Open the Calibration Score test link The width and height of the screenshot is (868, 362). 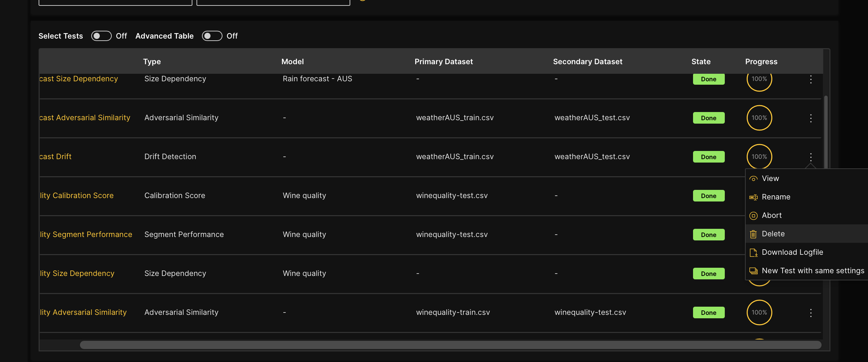77,196
